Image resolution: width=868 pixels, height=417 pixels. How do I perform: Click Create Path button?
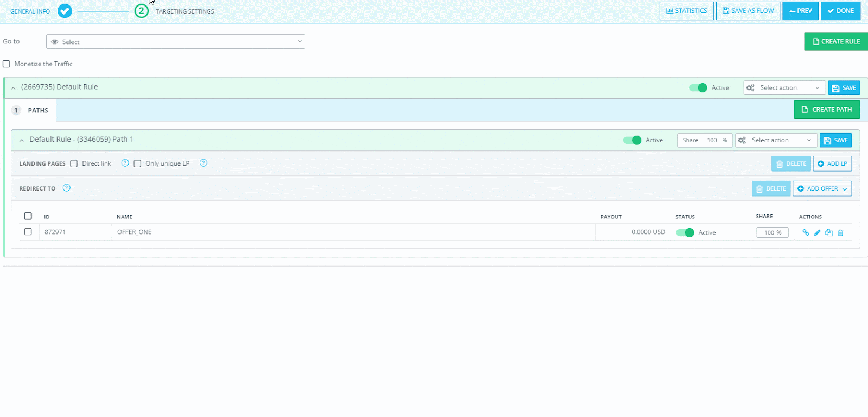(827, 110)
